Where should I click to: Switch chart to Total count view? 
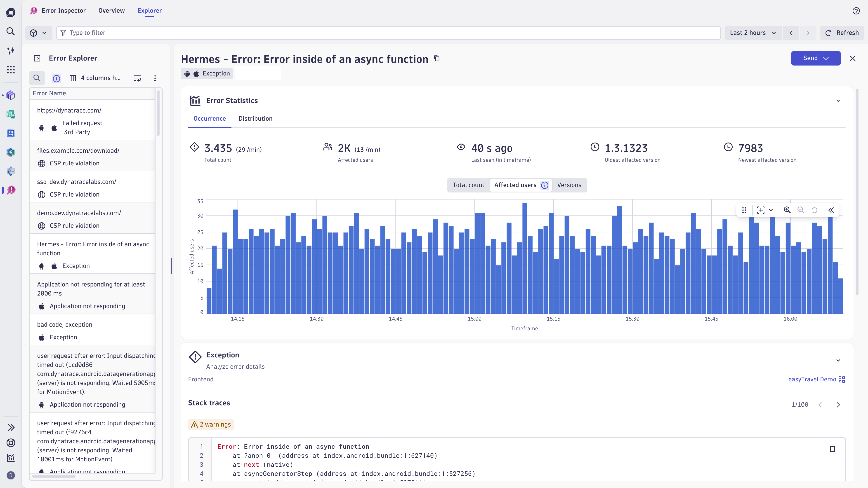click(468, 185)
